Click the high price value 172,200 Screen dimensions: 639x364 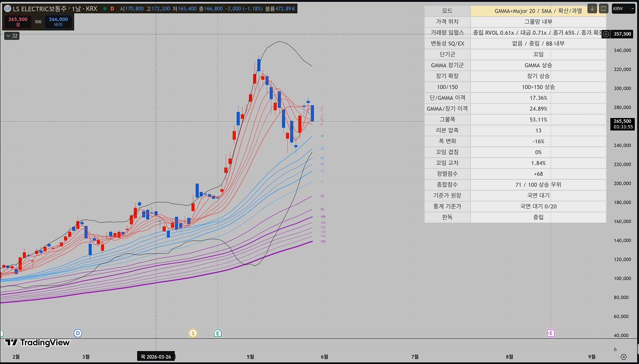(x=161, y=9)
